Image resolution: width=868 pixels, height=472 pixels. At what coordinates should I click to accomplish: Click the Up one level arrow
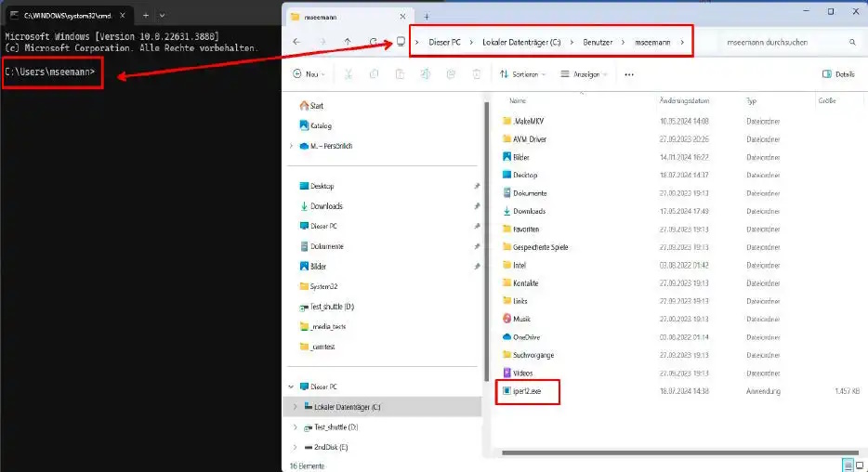point(348,42)
